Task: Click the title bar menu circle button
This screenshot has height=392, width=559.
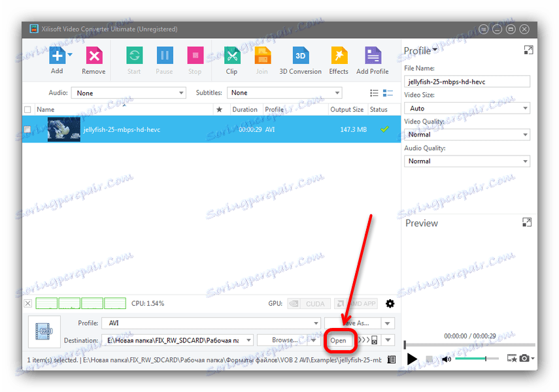Action: pyautogui.click(x=483, y=29)
